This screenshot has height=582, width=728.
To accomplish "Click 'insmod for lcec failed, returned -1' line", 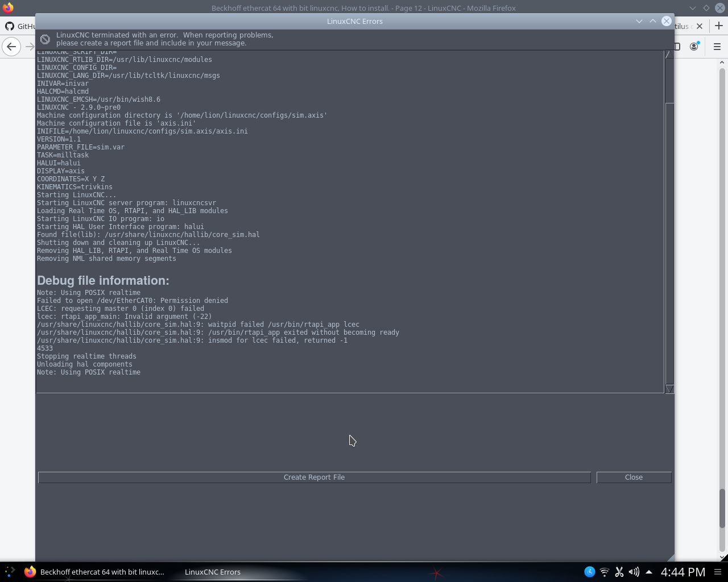I will (192, 340).
